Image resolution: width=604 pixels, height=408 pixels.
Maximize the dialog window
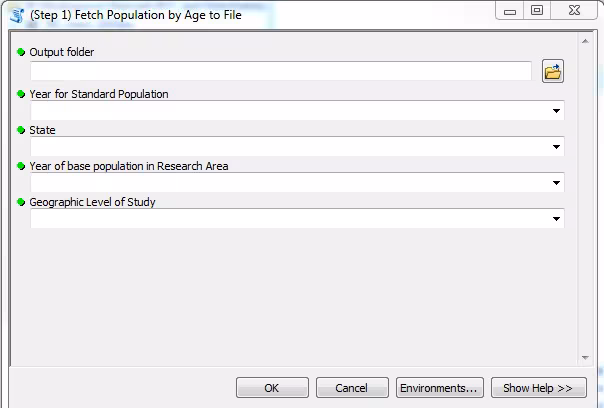[537, 10]
